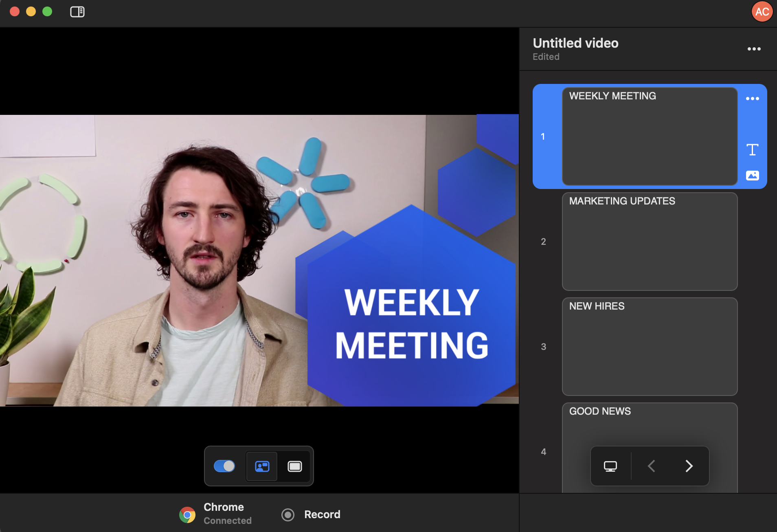Image resolution: width=777 pixels, height=532 pixels.
Task: Go to the previous slide
Action: coord(651,466)
